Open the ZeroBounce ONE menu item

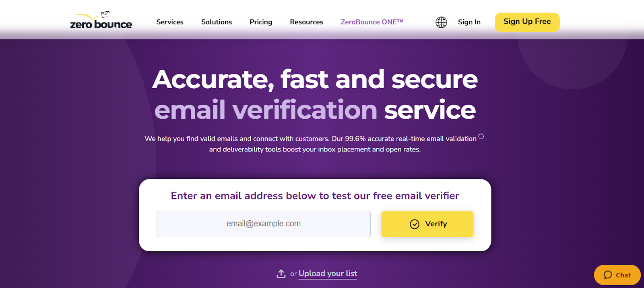point(372,22)
